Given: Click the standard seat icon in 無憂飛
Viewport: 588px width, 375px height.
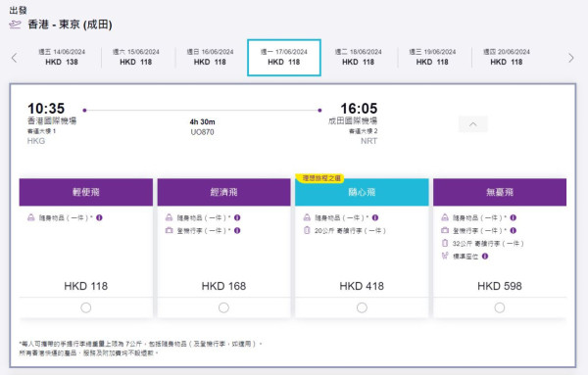Looking at the screenshot, I should point(445,256).
